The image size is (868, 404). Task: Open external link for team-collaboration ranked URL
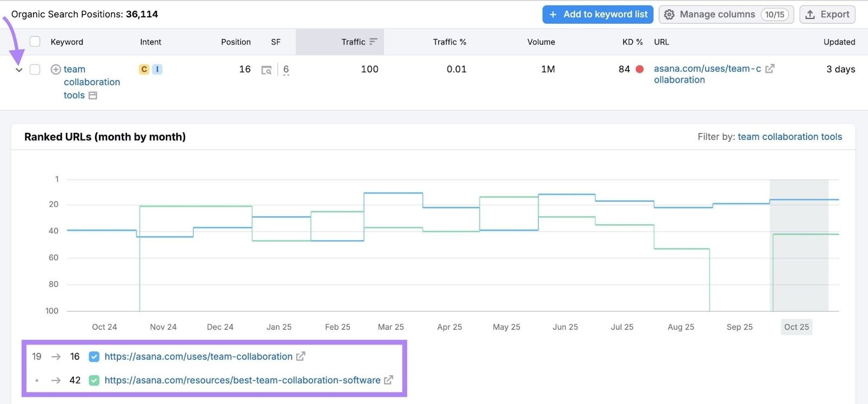301,356
